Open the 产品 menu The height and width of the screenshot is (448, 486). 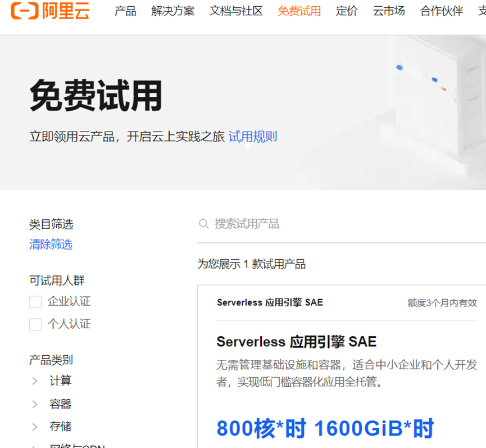pos(125,11)
